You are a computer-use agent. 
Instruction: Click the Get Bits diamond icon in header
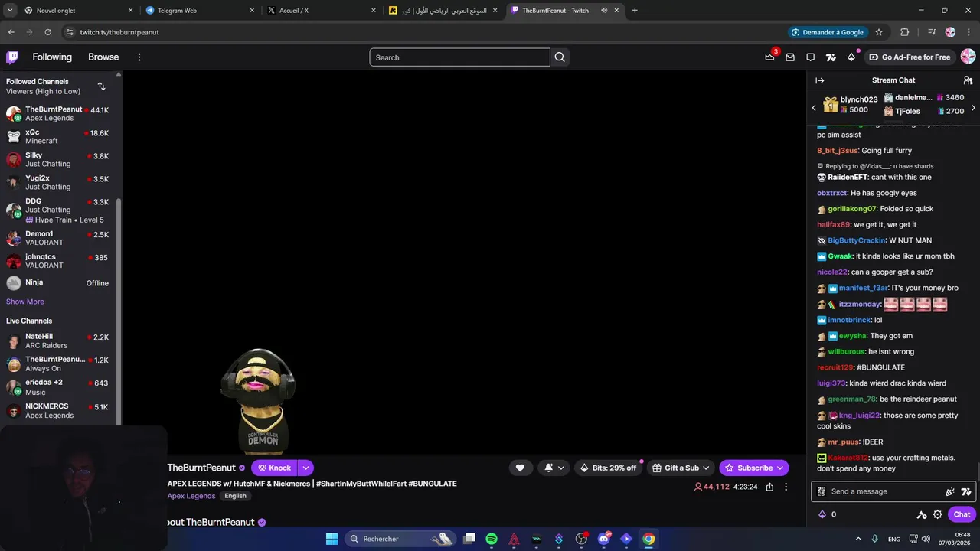click(x=851, y=57)
